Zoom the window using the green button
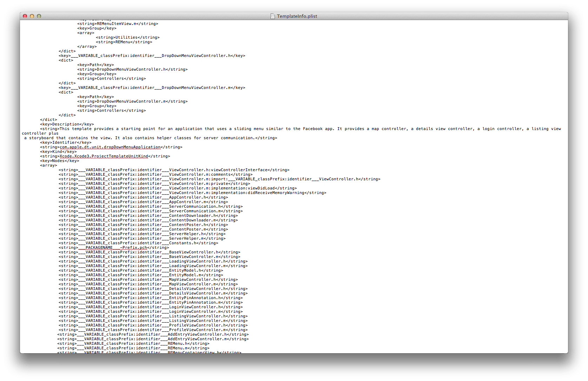 39,16
